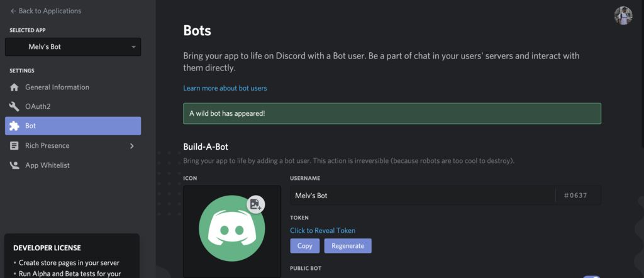Open the OAuth2 settings page

38,107
